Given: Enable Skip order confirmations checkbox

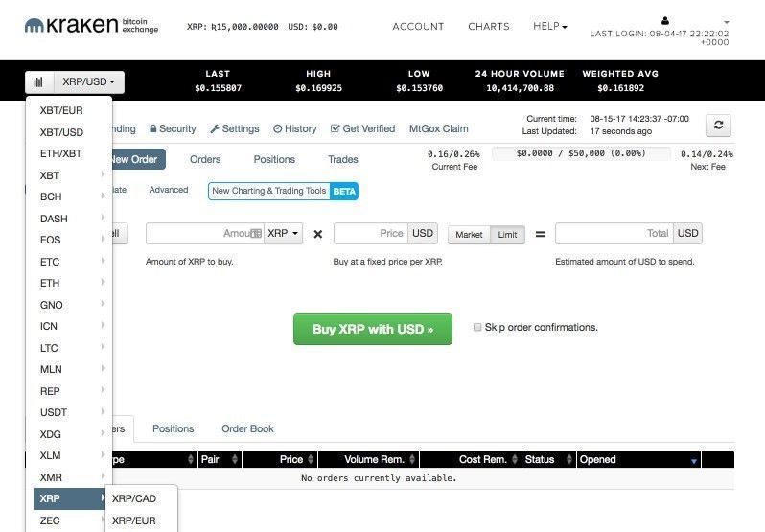Looking at the screenshot, I should [x=477, y=327].
